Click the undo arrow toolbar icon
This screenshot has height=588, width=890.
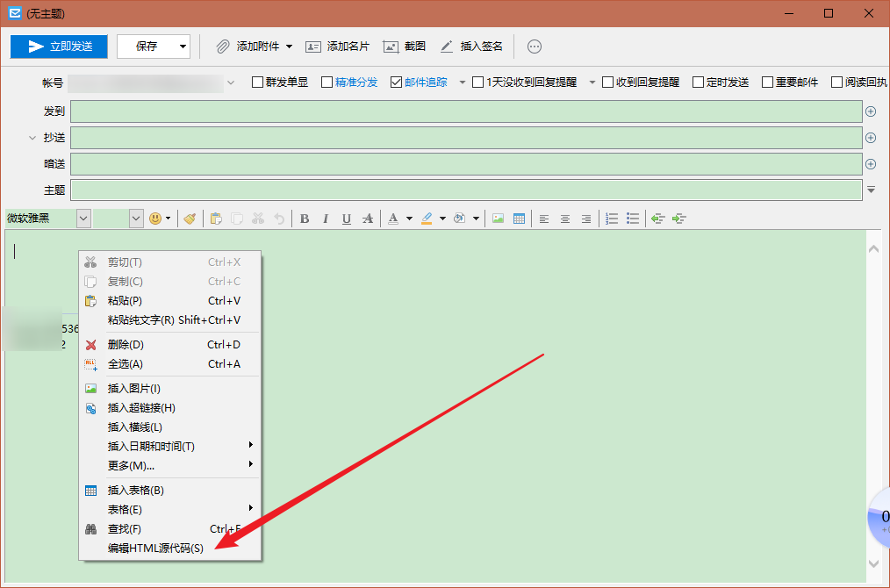click(279, 219)
